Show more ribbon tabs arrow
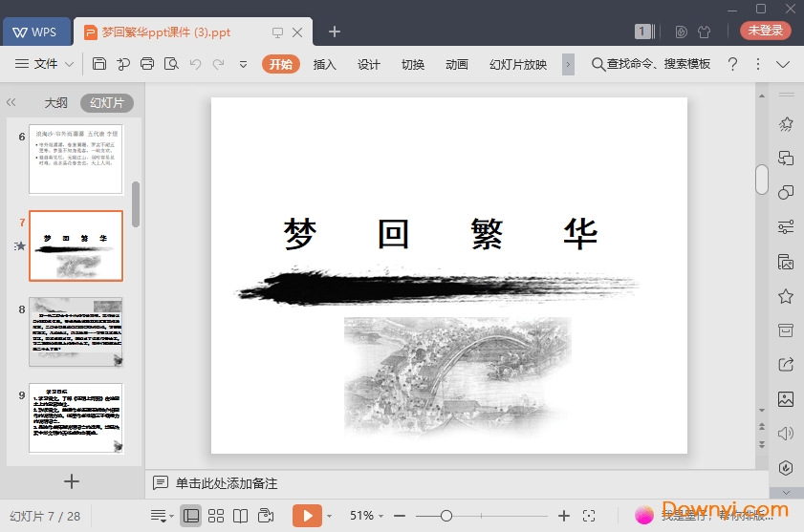The width and height of the screenshot is (804, 532). [x=568, y=65]
